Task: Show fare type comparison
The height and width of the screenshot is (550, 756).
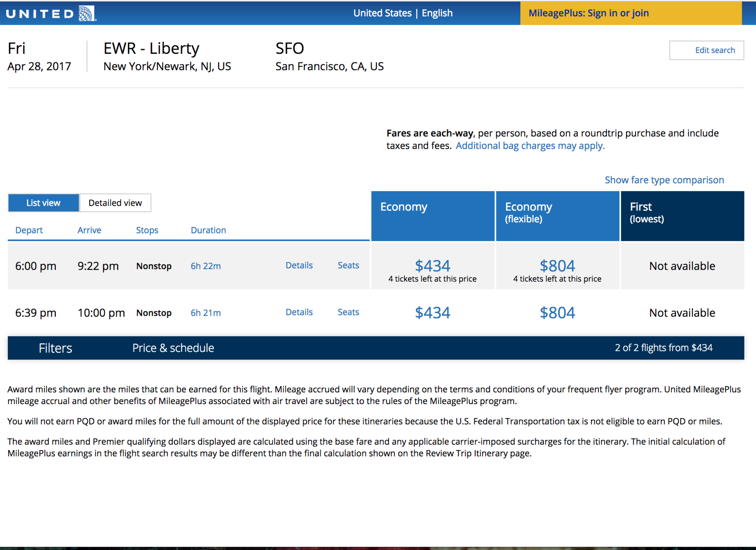Action: pyautogui.click(x=664, y=180)
